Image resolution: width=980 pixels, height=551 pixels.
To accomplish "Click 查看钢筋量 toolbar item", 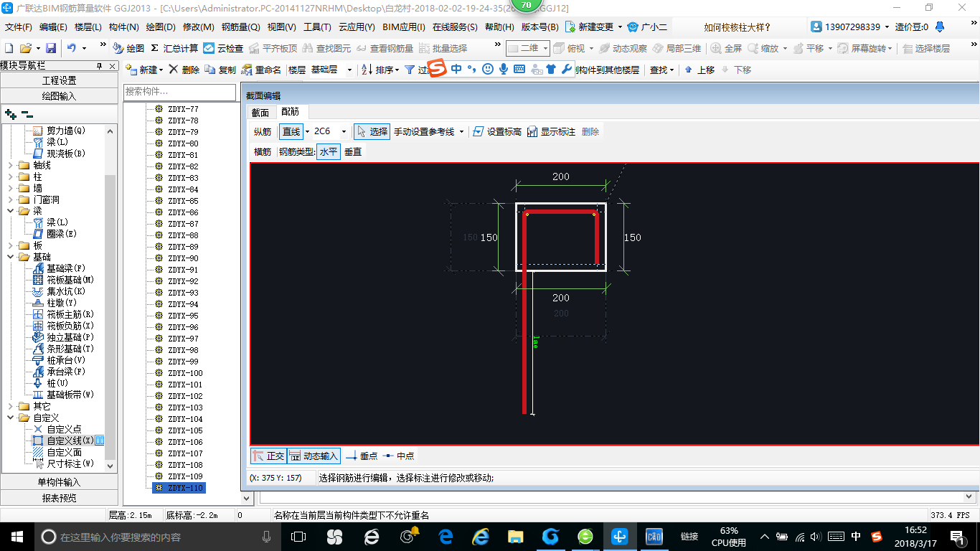I will pos(385,48).
